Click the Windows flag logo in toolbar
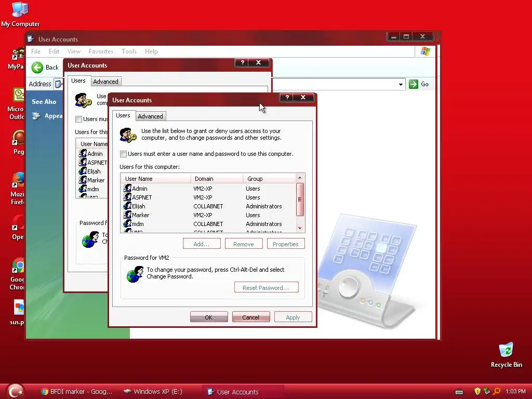 pos(425,51)
